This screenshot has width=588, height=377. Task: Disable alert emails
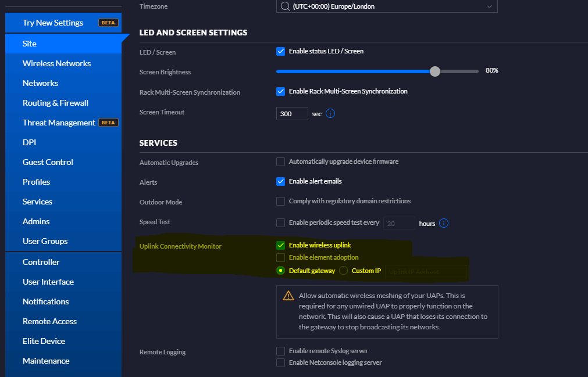pyautogui.click(x=281, y=181)
